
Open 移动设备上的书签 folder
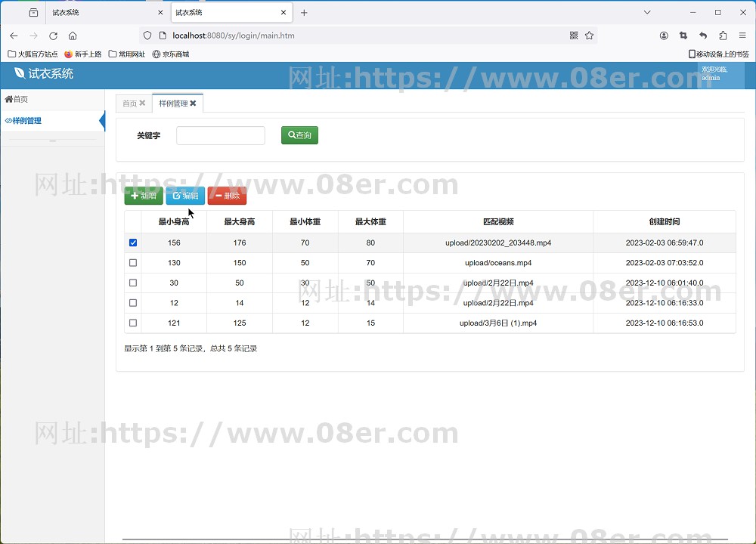pos(719,54)
